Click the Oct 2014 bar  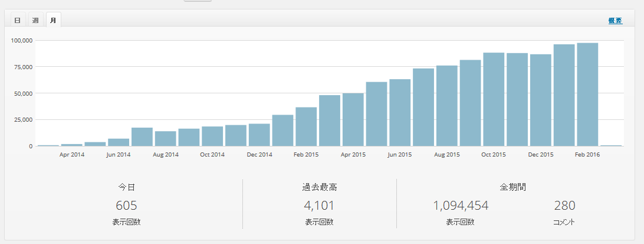(212, 136)
